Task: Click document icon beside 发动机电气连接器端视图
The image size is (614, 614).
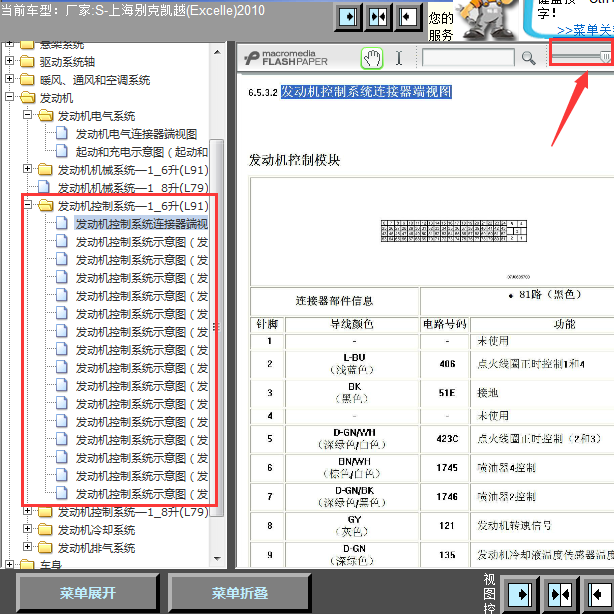Action: [x=61, y=134]
